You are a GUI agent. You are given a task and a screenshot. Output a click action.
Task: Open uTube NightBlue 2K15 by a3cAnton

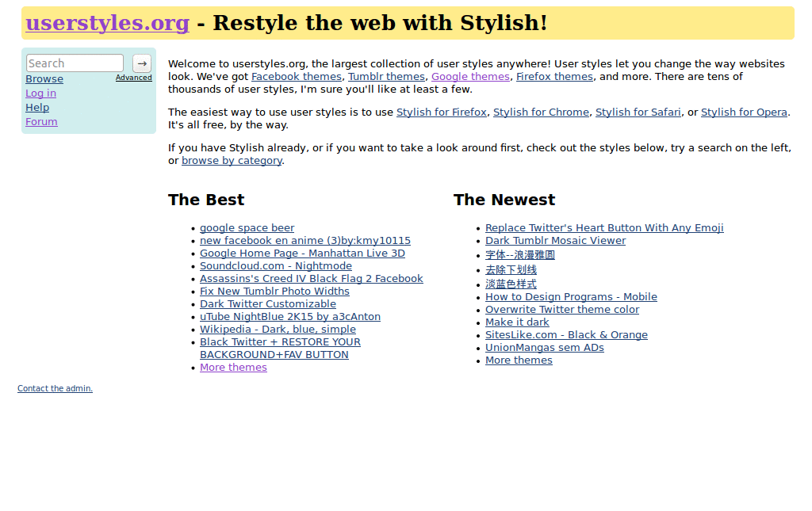point(290,317)
